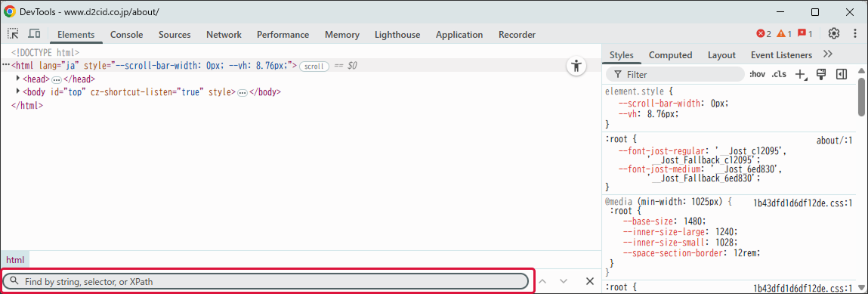Toggle the device toolbar icon

pyautogui.click(x=34, y=34)
